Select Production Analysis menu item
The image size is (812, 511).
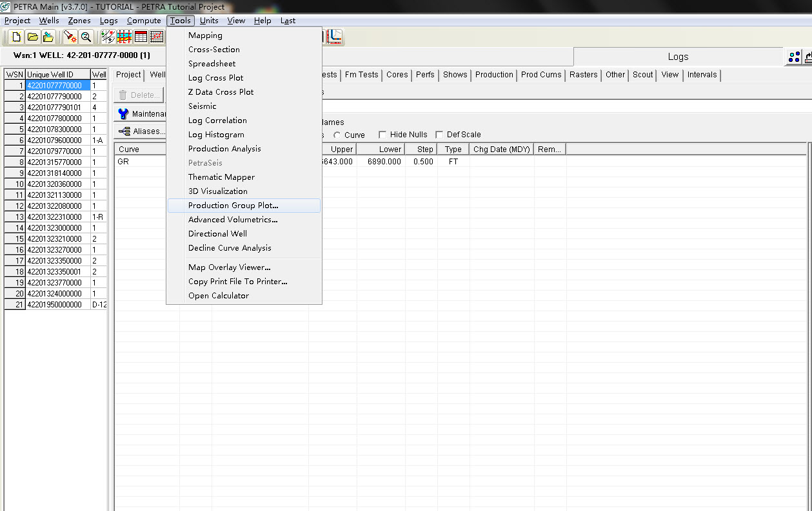pos(244,149)
